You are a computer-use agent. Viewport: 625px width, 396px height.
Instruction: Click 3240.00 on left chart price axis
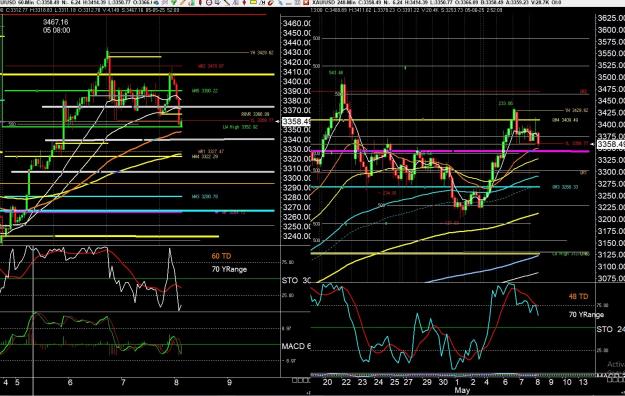coord(296,236)
